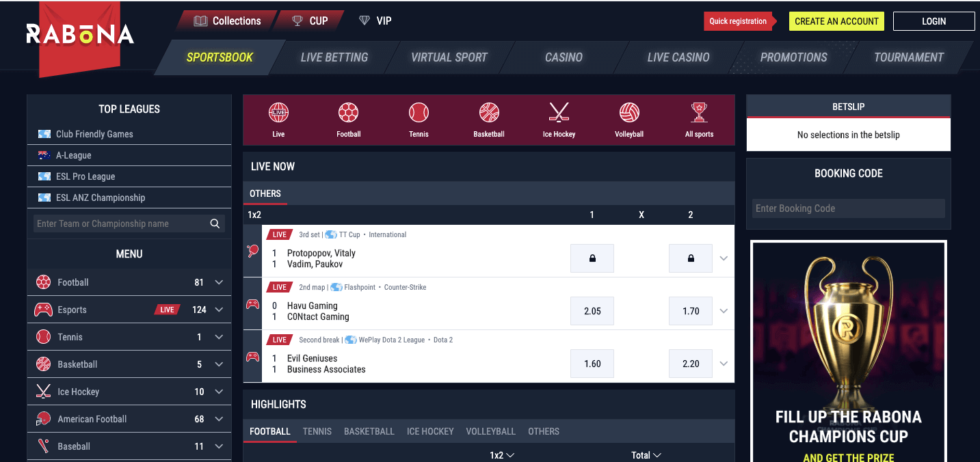Open the Live sports icon

(x=278, y=113)
